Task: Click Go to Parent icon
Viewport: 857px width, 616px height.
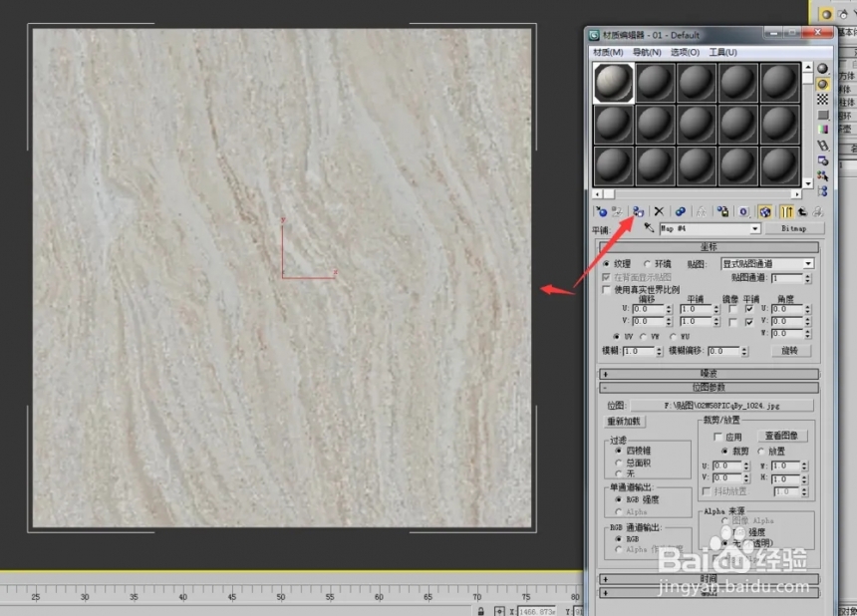Action: click(x=802, y=212)
